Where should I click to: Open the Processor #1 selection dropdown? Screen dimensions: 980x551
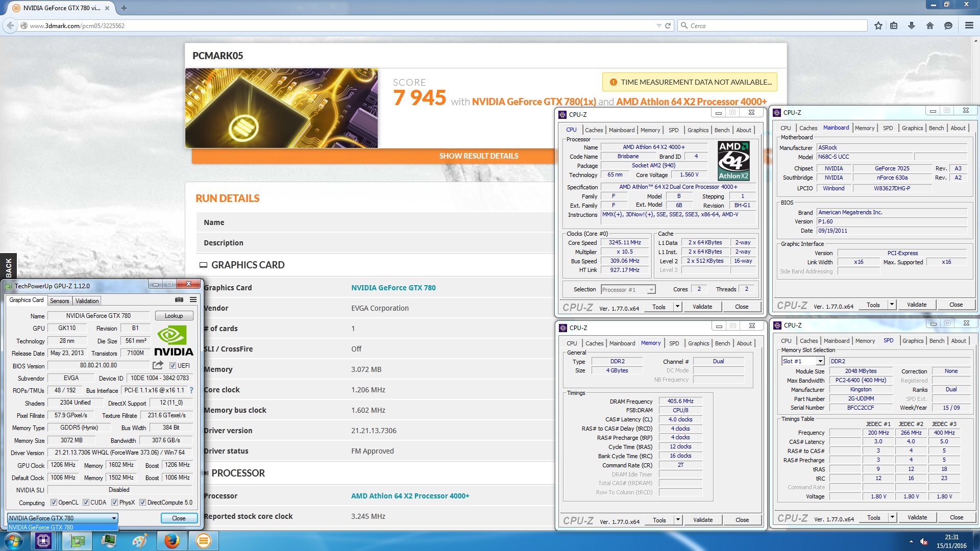[628, 289]
